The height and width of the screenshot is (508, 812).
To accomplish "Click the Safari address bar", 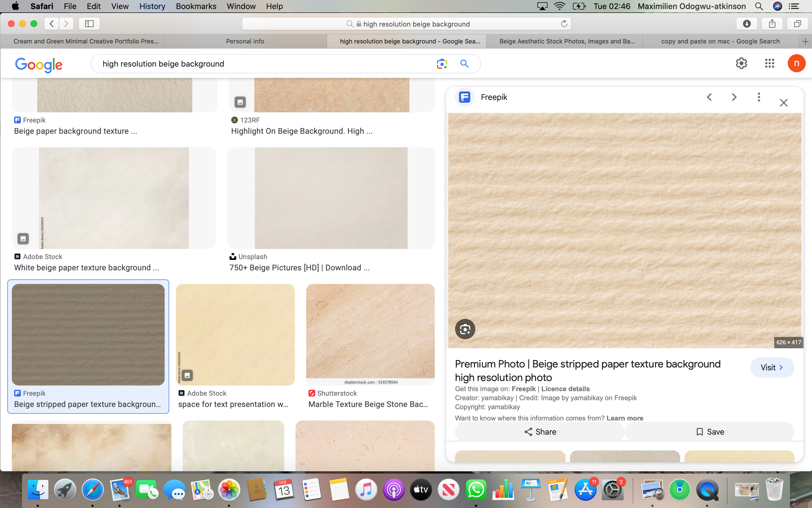I will [406, 24].
